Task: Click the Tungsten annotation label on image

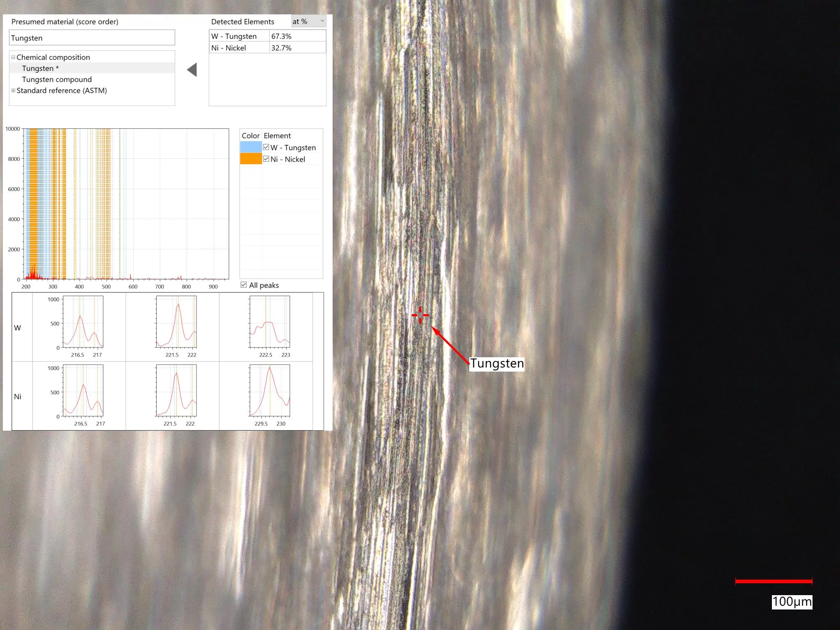Action: click(x=497, y=363)
